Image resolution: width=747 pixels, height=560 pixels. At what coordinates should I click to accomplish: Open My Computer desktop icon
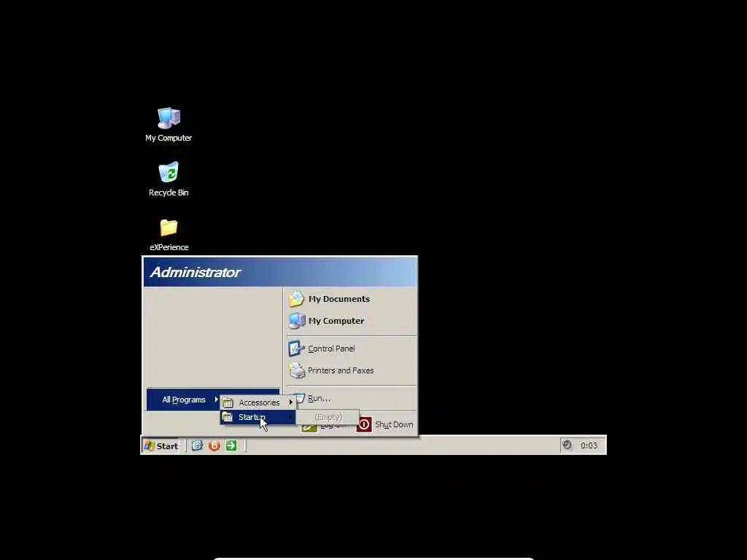169,124
